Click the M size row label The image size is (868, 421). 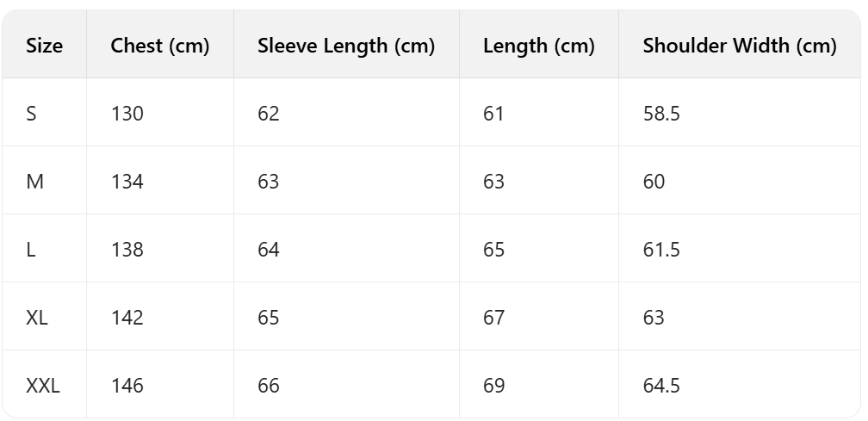(34, 182)
